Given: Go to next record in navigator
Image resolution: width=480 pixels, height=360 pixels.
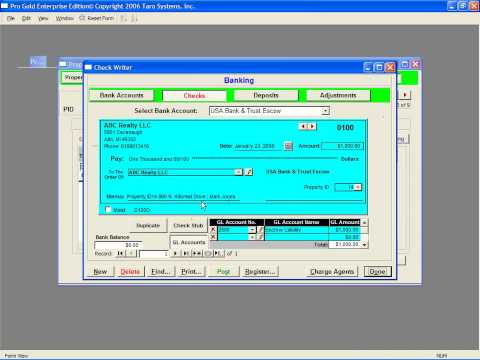Looking at the screenshot, I should (175, 254).
